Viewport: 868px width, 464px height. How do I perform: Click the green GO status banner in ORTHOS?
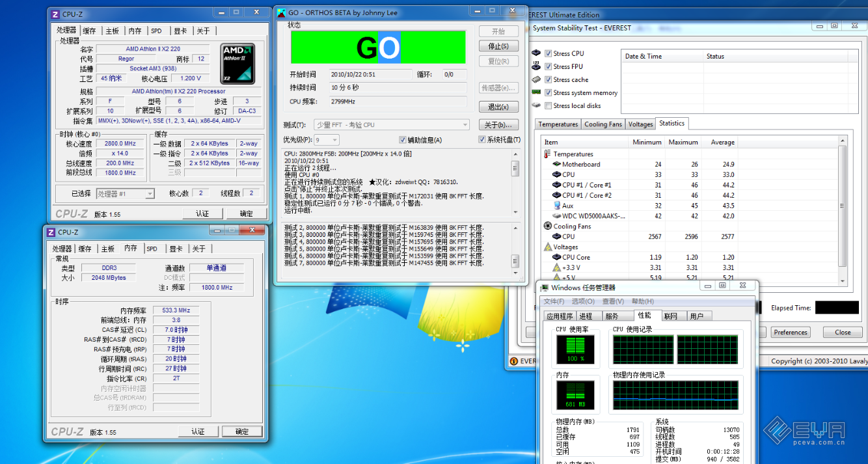pyautogui.click(x=378, y=48)
